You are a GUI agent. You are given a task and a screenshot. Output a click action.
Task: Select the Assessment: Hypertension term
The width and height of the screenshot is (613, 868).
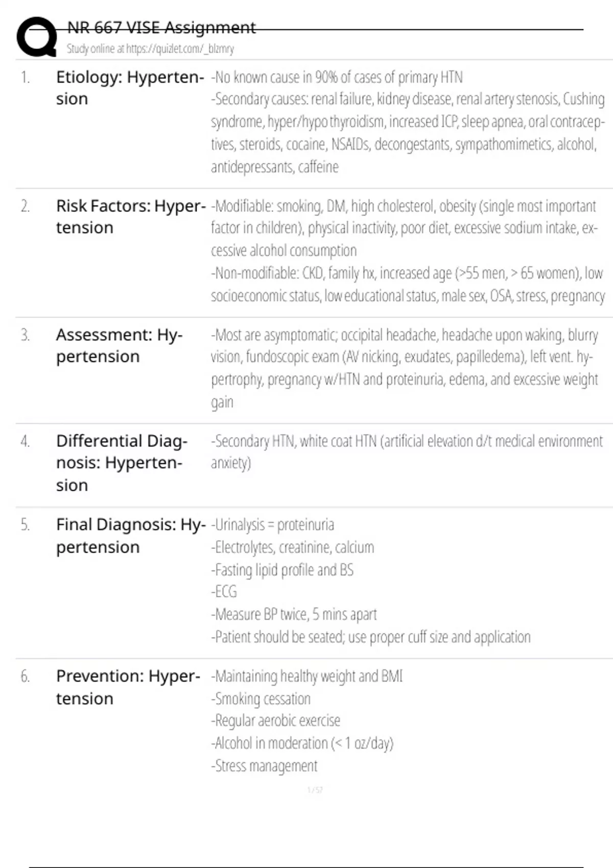pyautogui.click(x=119, y=346)
